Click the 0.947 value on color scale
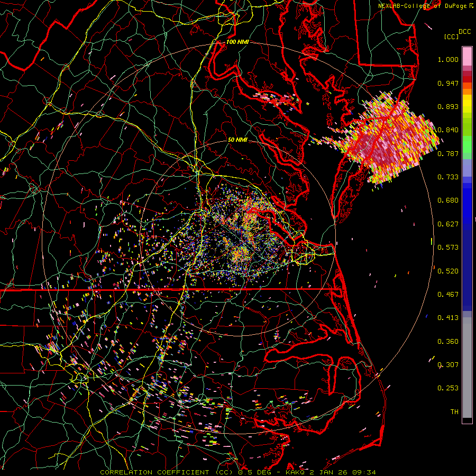 (448, 83)
